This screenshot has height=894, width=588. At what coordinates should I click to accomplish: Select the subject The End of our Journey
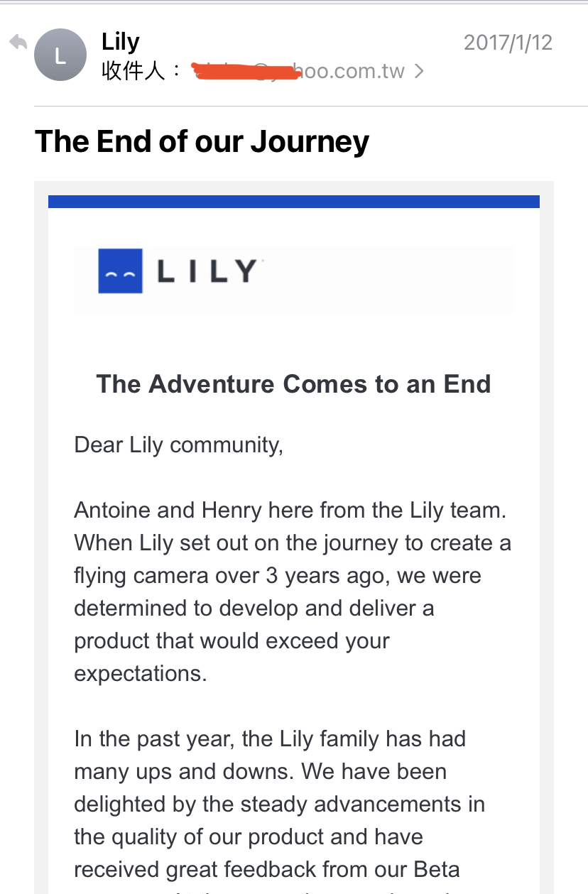[202, 141]
